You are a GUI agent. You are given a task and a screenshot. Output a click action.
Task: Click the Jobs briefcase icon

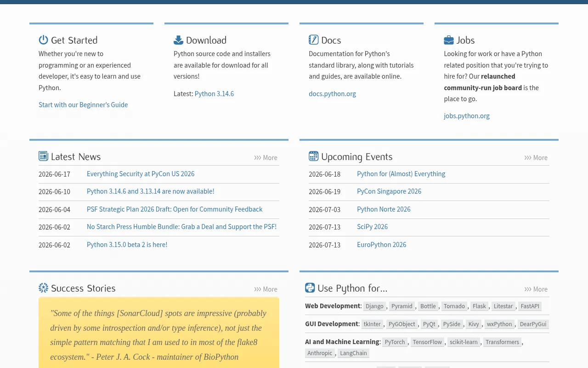pyautogui.click(x=448, y=40)
